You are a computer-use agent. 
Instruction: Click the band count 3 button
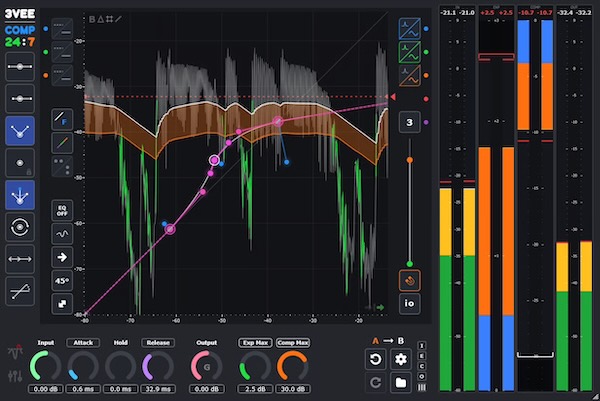pyautogui.click(x=409, y=122)
